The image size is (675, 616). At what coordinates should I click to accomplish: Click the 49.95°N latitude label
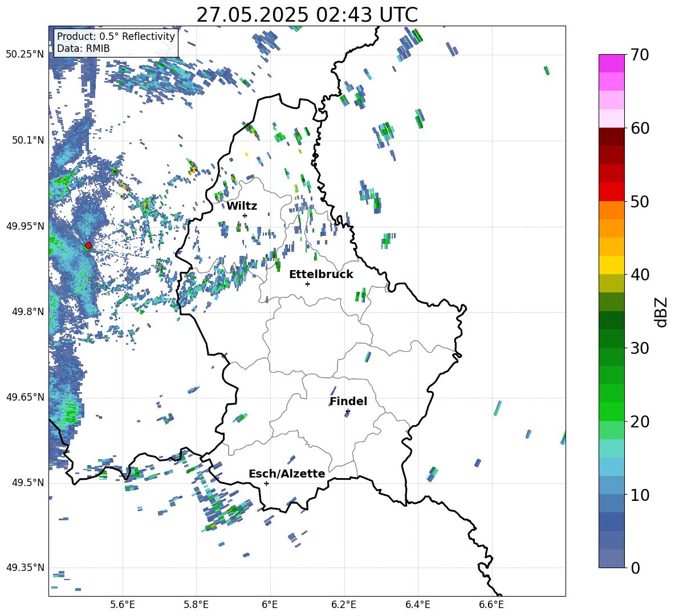[x=25, y=226]
